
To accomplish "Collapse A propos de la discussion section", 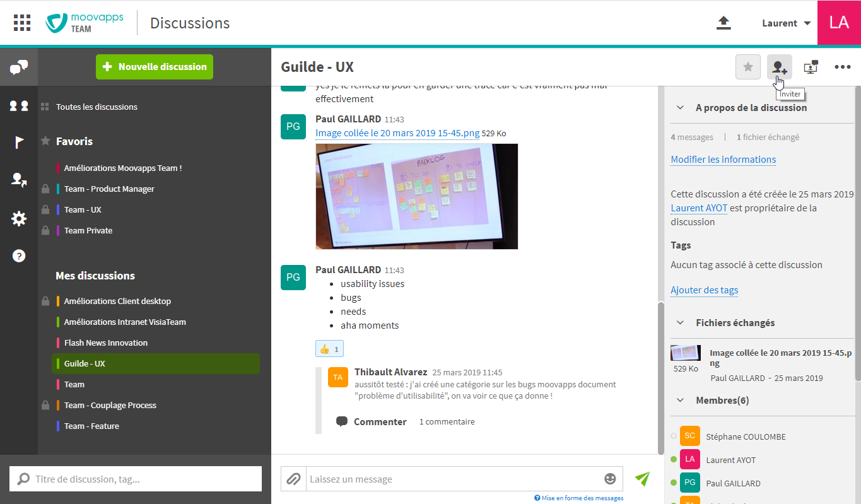I will coord(680,107).
